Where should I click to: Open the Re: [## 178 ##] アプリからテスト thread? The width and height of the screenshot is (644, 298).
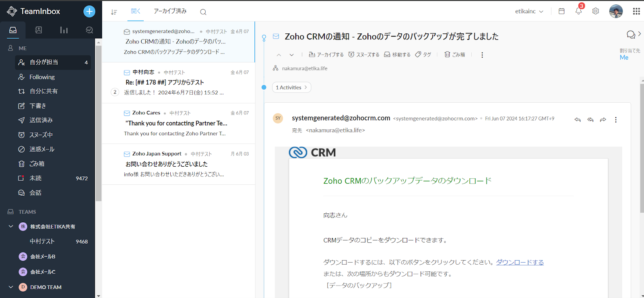click(x=179, y=83)
